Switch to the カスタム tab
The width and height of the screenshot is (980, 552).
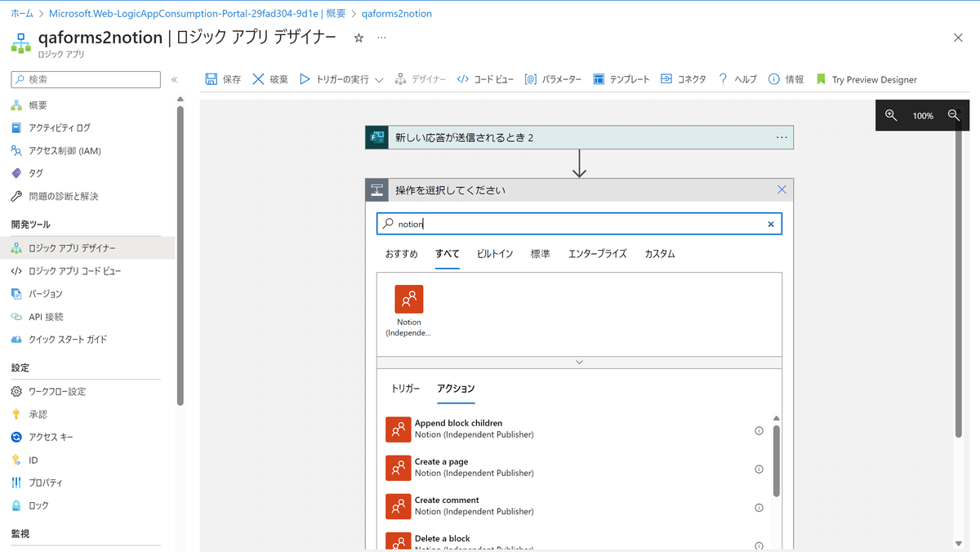pos(660,254)
